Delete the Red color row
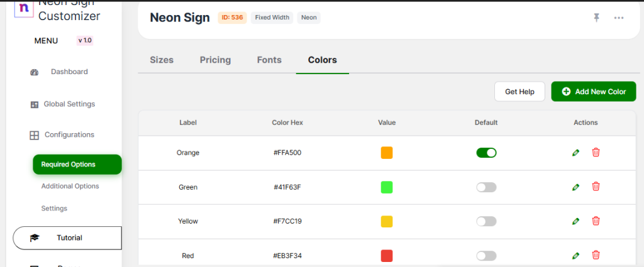This screenshot has height=267, width=644. point(596,255)
